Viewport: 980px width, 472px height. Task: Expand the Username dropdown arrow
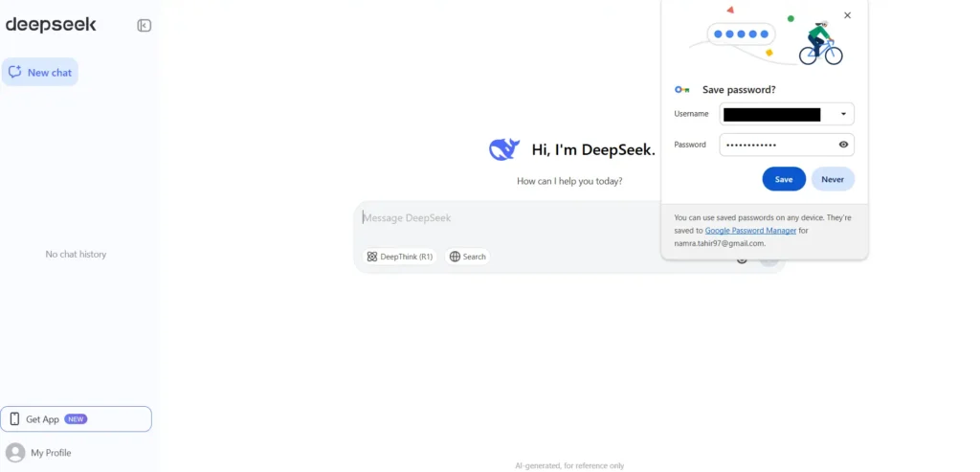[843, 114]
